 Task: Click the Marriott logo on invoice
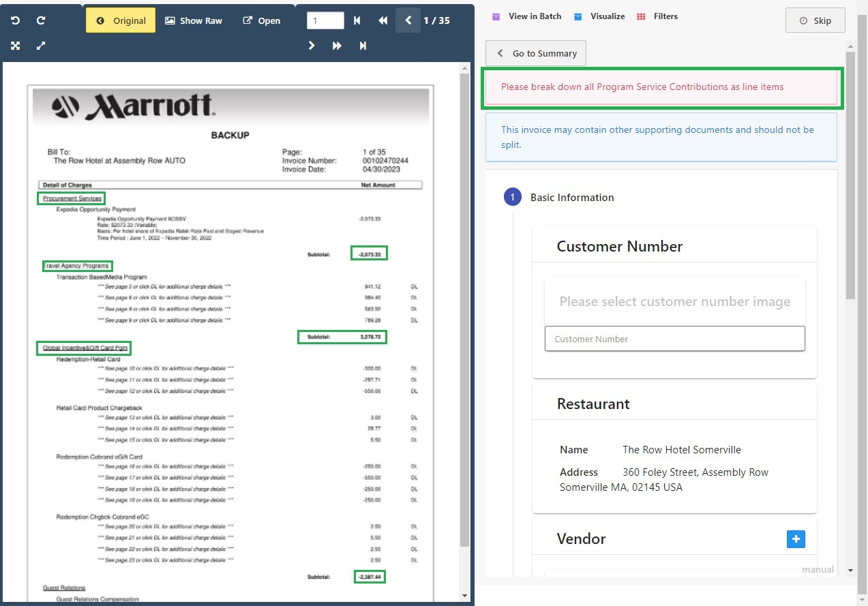[x=134, y=106]
